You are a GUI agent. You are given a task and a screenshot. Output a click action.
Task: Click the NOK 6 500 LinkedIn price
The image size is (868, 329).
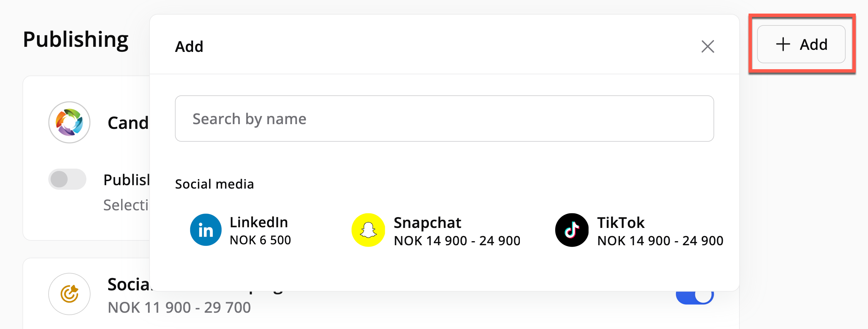pyautogui.click(x=260, y=240)
